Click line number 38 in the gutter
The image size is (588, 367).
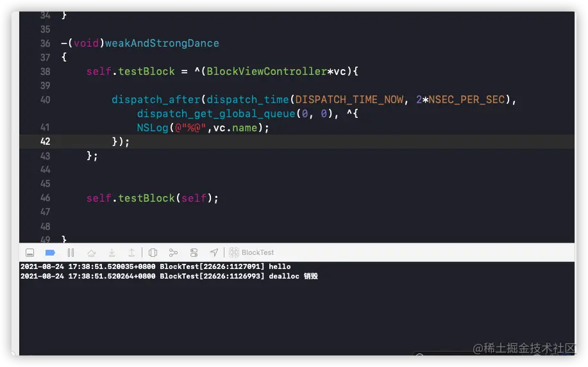pyautogui.click(x=45, y=72)
